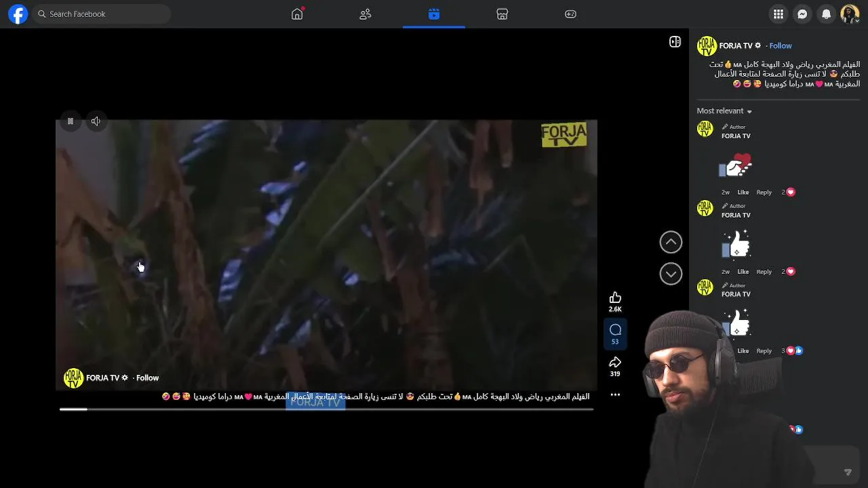
Task: Go to the Home tab
Action: click(x=297, y=14)
